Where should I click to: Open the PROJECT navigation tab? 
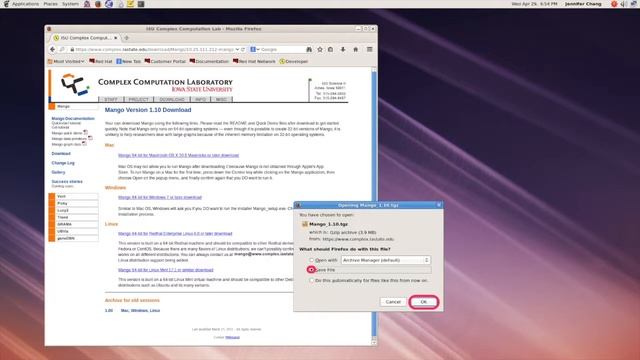click(139, 99)
